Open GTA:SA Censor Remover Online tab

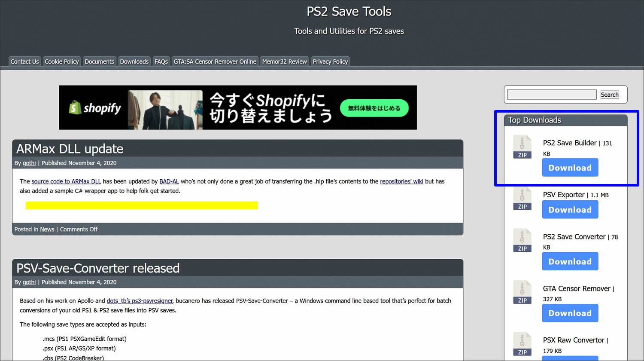[x=215, y=61]
